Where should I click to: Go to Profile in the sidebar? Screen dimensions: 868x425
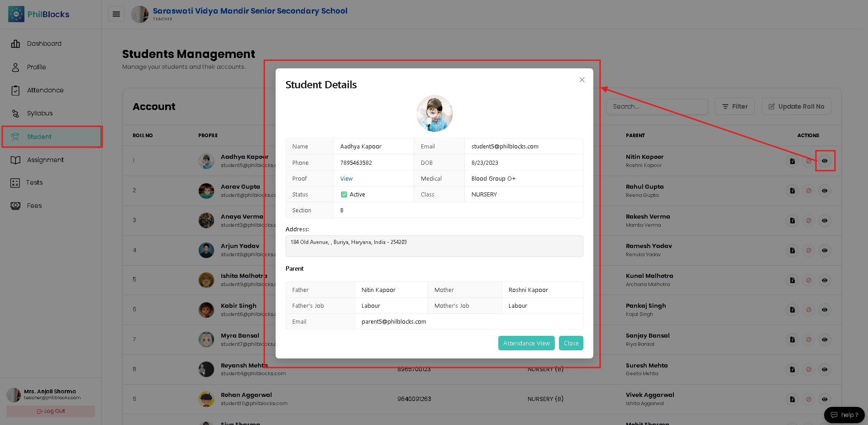(x=36, y=67)
